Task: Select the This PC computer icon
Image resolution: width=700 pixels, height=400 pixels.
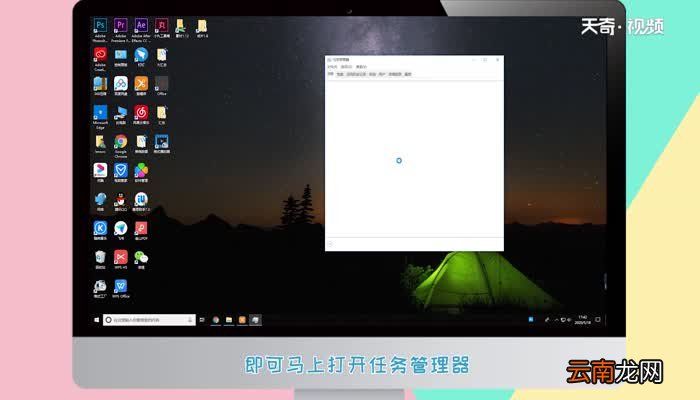Action: coord(121,113)
